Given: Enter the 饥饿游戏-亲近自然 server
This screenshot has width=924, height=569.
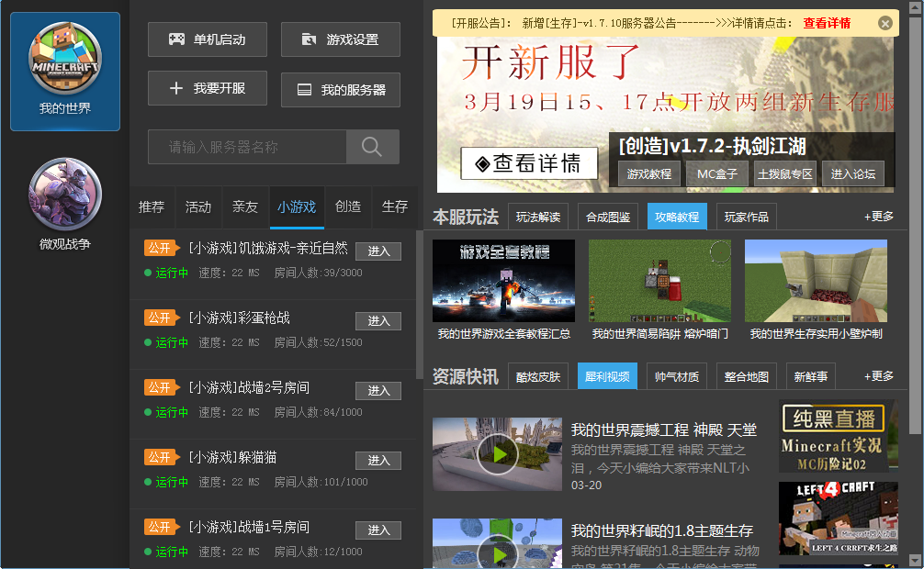Looking at the screenshot, I should [x=378, y=251].
